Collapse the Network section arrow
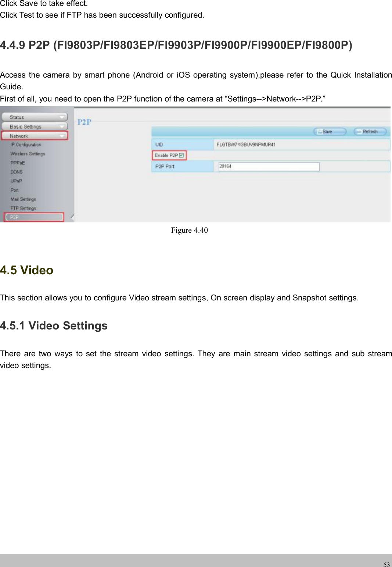The image size is (392, 567). (x=62, y=135)
